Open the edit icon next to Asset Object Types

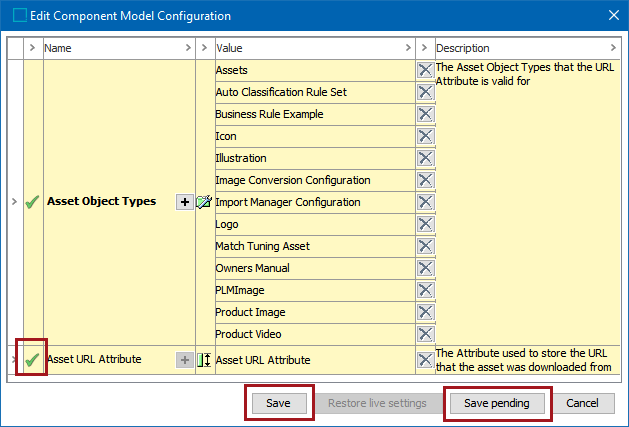[x=204, y=202]
